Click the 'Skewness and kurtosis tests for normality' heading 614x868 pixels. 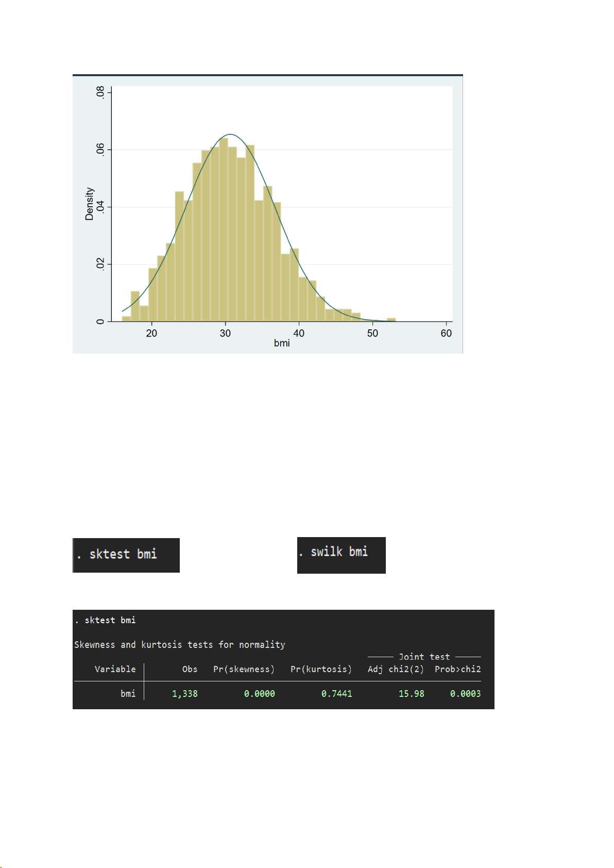click(x=180, y=645)
